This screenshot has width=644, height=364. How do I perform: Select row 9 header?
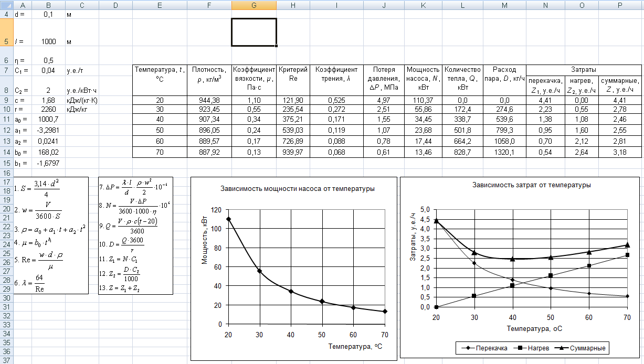pyautogui.click(x=6, y=100)
